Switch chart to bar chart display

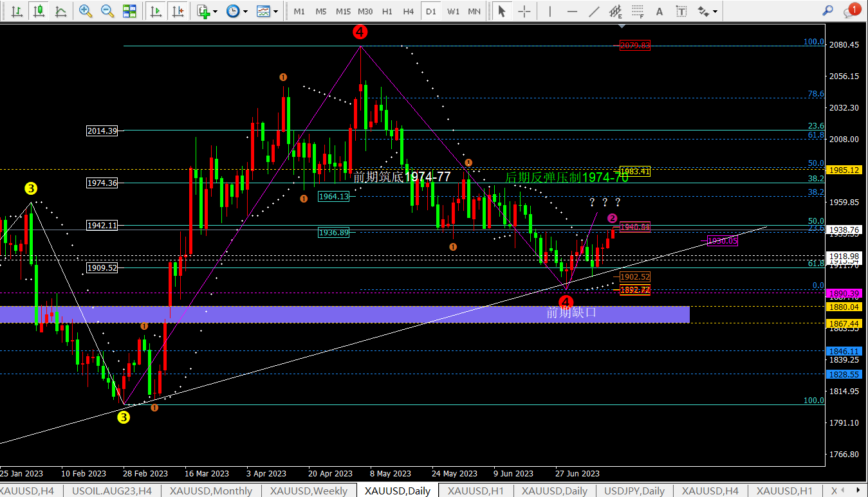pyautogui.click(x=17, y=11)
